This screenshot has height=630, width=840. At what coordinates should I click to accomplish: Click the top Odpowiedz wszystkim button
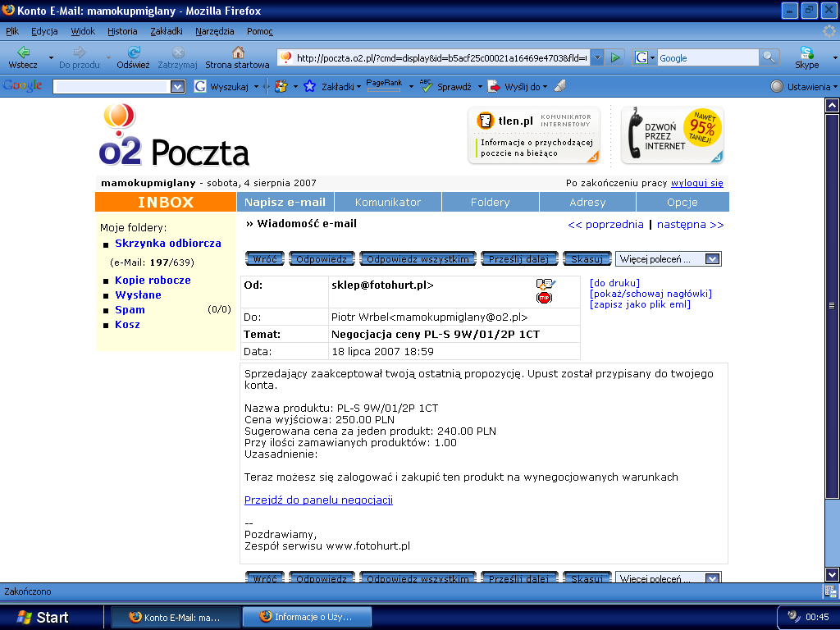tap(418, 258)
